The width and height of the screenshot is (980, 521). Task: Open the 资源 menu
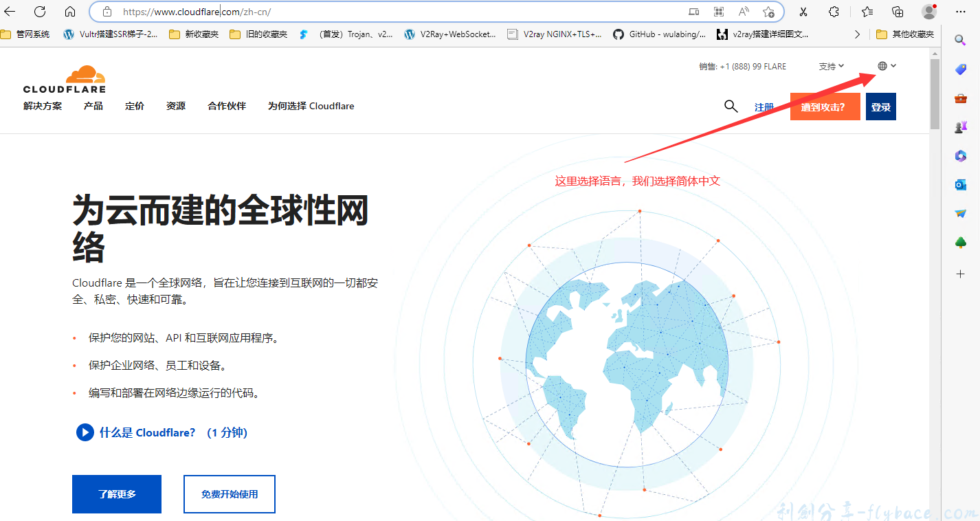[x=176, y=106]
